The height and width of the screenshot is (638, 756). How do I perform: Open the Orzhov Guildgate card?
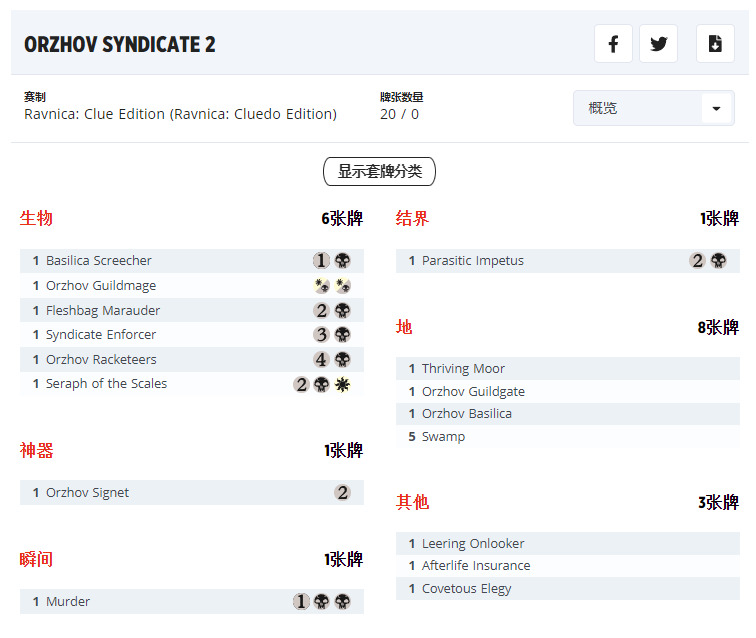(x=473, y=392)
